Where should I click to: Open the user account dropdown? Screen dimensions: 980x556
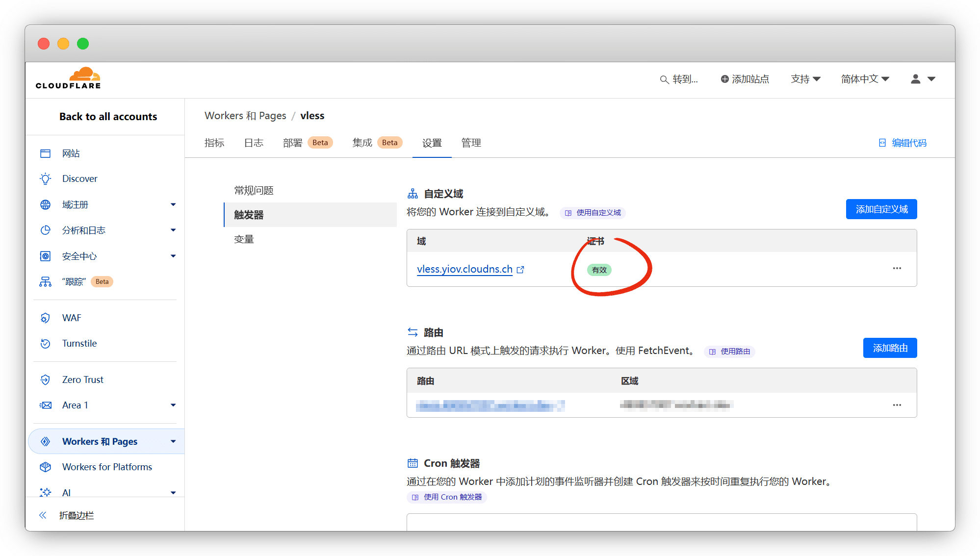pos(923,79)
